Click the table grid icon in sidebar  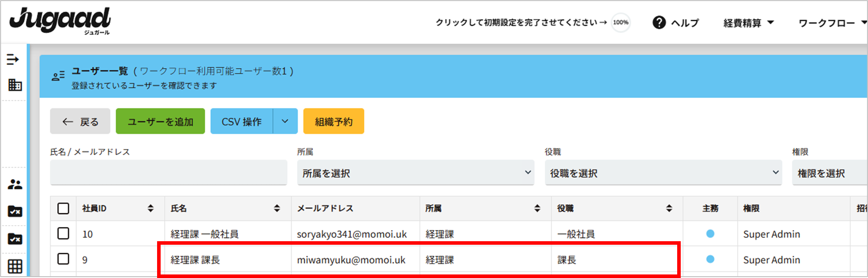pos(15,266)
